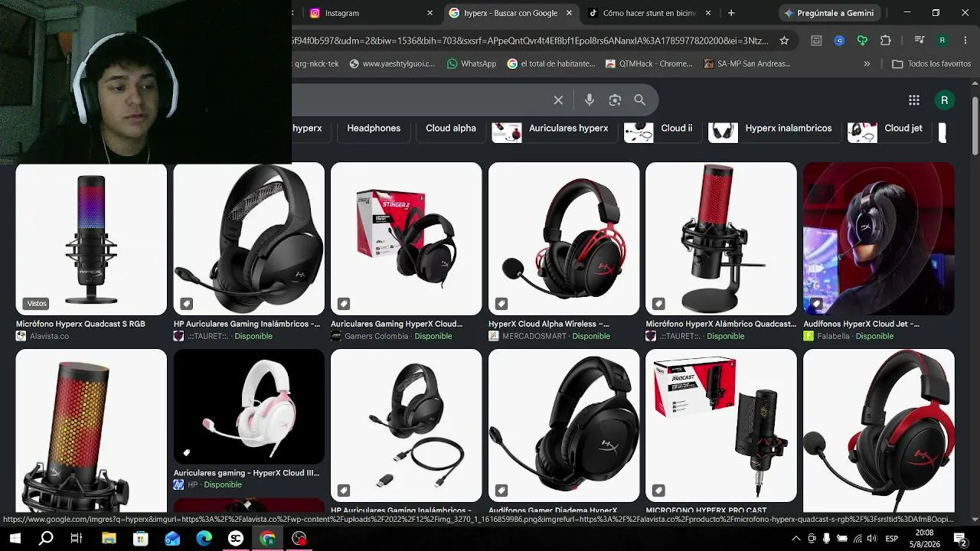Screen dimensions: 980x551
Task: Close the hyperx Google search tab
Action: 569,13
